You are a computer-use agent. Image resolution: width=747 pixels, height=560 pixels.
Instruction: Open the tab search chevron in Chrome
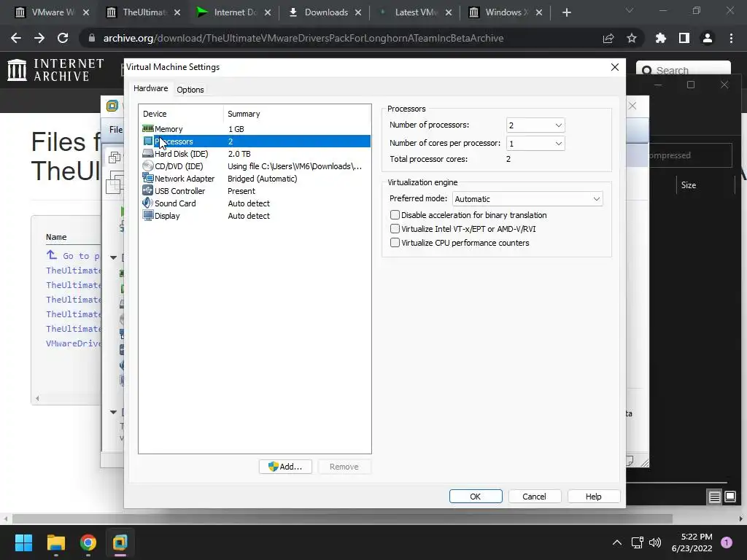tap(630, 10)
